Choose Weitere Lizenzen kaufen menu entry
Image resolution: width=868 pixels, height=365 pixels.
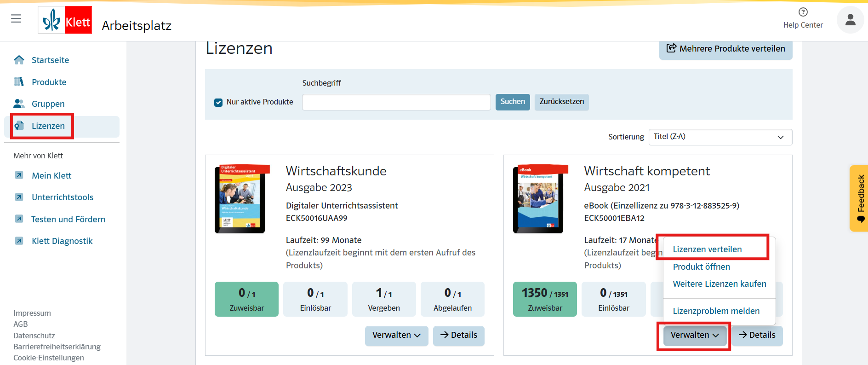coord(719,284)
